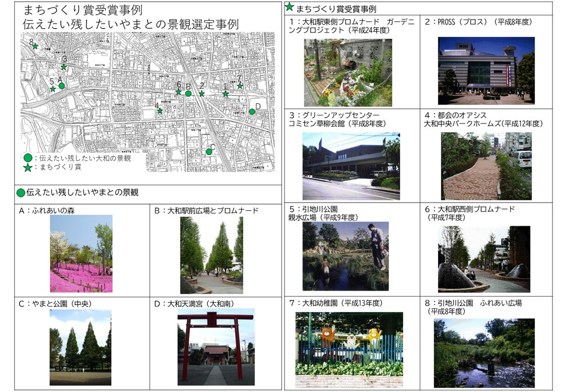Select the star marker numbered 7 on map

(x=240, y=85)
